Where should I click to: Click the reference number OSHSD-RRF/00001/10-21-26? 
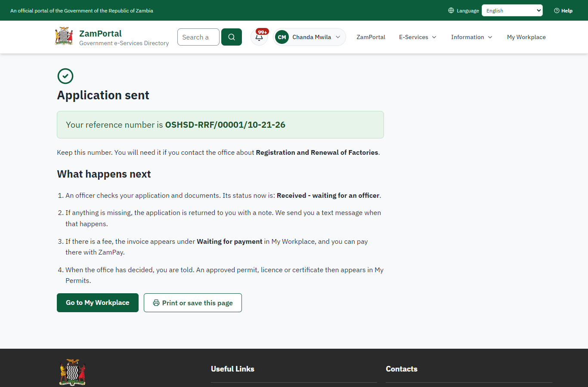point(225,125)
